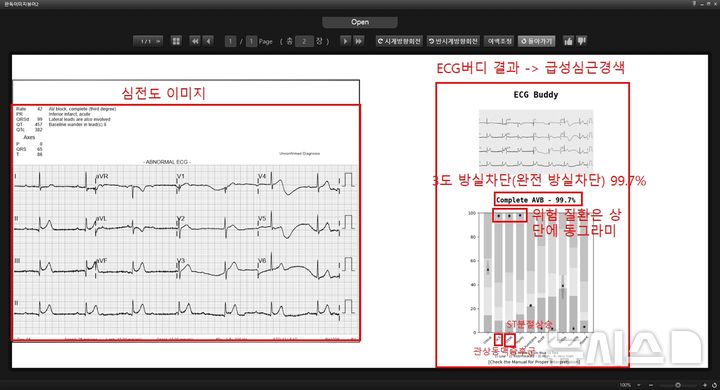Go to the previous page

tap(208, 41)
